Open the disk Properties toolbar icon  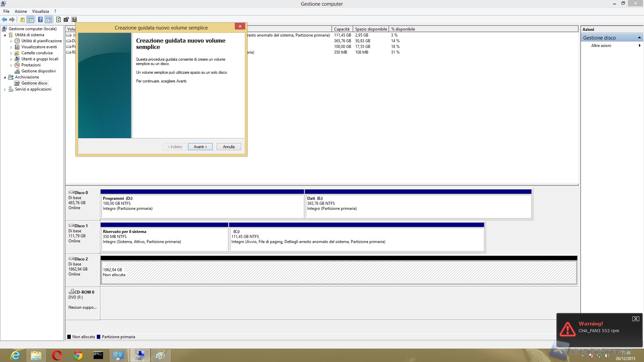tap(66, 19)
